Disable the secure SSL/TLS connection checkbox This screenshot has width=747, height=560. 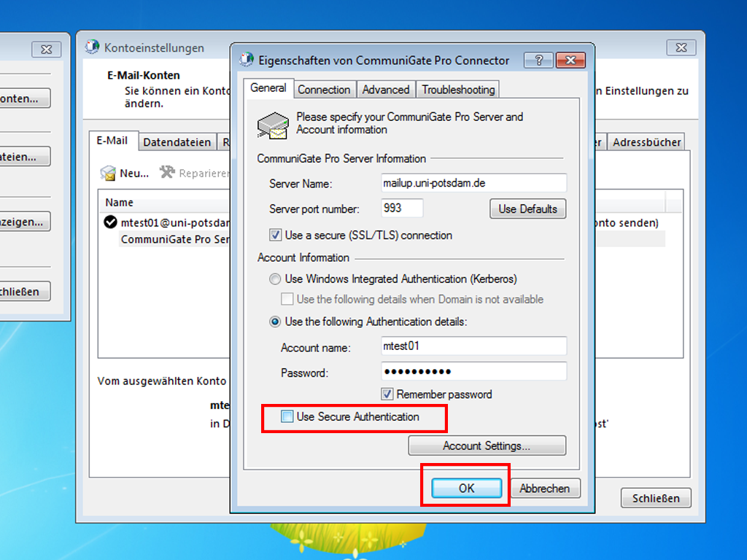pos(275,236)
